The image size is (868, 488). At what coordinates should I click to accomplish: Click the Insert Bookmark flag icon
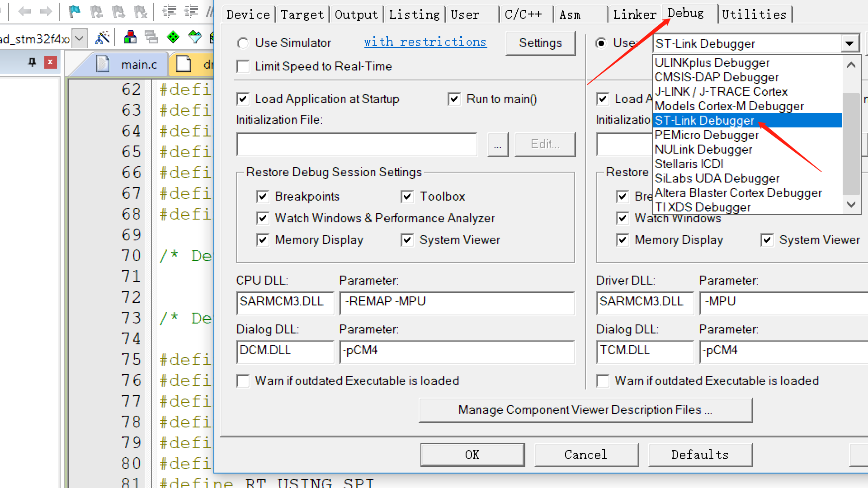74,11
